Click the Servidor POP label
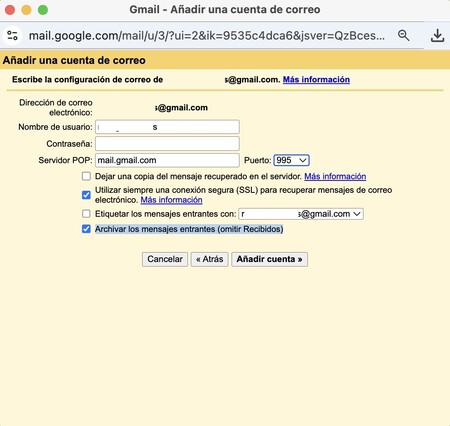The width and height of the screenshot is (450, 426). (65, 160)
